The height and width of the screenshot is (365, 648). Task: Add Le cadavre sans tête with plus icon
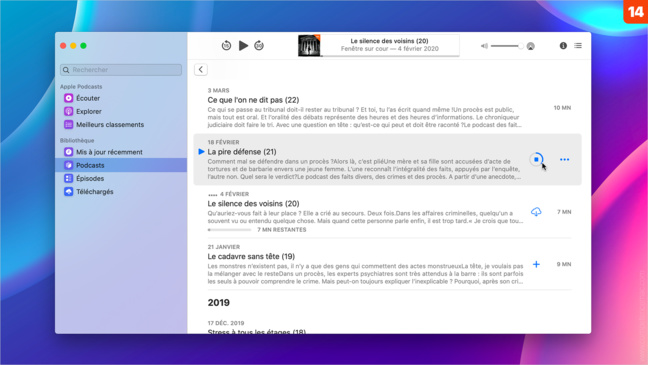tap(536, 264)
